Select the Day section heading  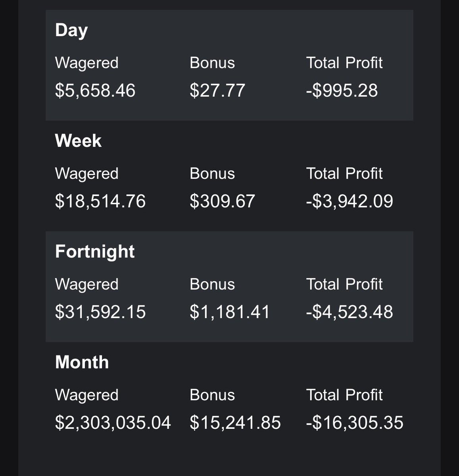pyautogui.click(x=71, y=31)
